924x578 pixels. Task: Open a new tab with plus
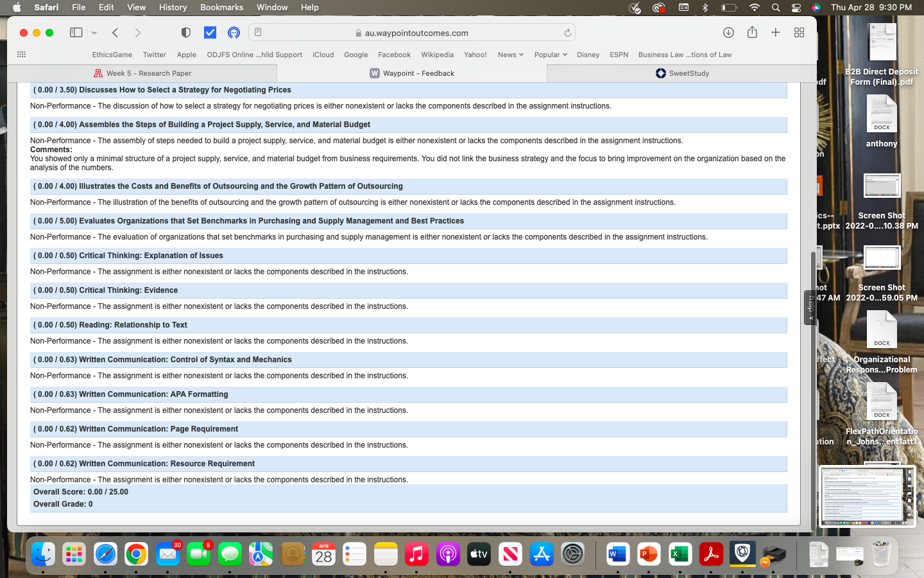coord(775,32)
